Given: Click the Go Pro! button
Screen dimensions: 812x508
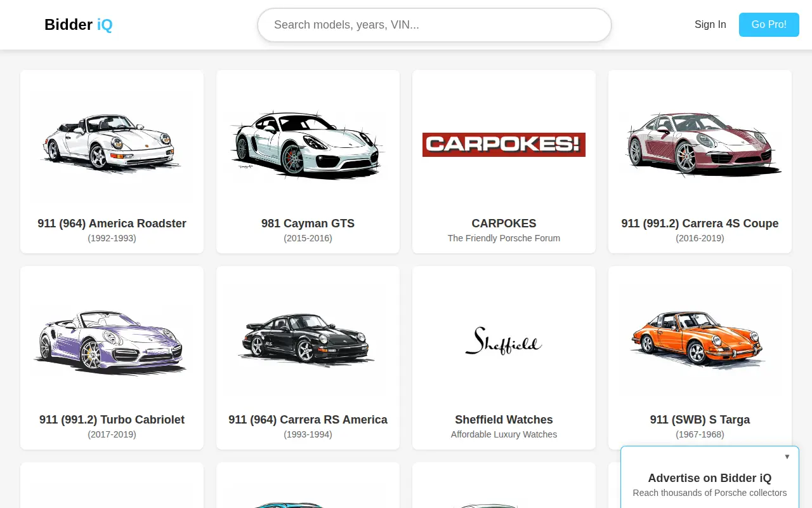Looking at the screenshot, I should coord(769,25).
